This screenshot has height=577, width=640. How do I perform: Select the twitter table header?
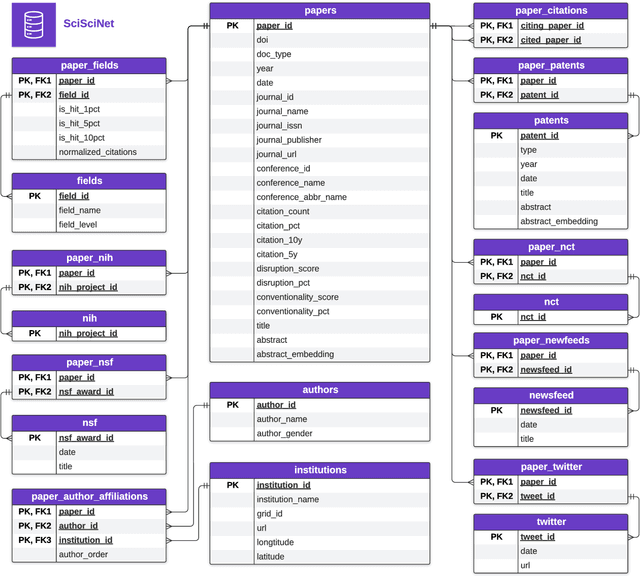click(551, 522)
